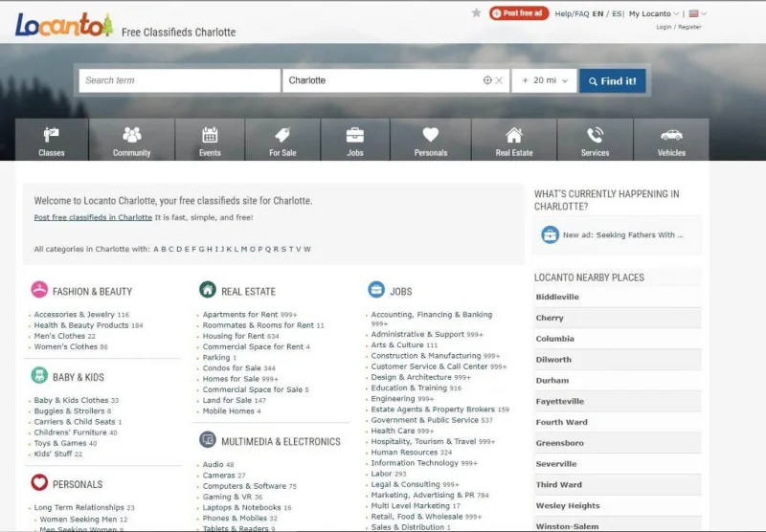Image resolution: width=766 pixels, height=532 pixels.
Task: Click the Multimedia & Electronics icon
Action: point(208,440)
